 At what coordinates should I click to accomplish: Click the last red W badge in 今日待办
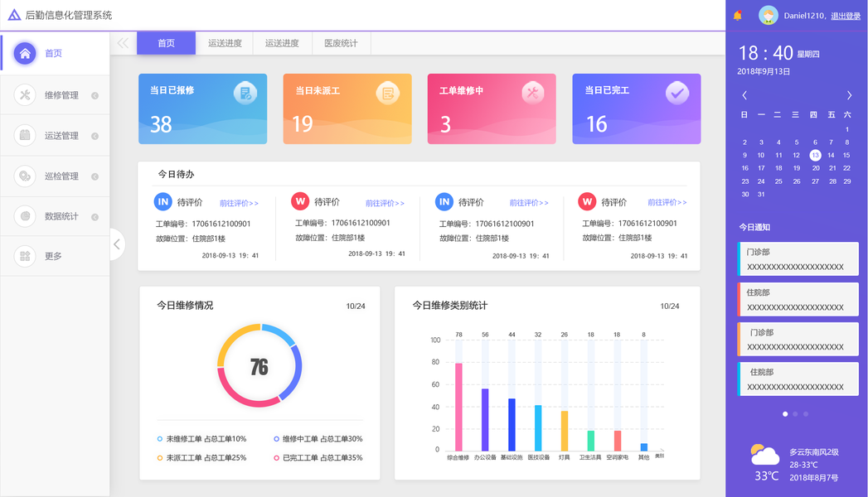pos(587,201)
